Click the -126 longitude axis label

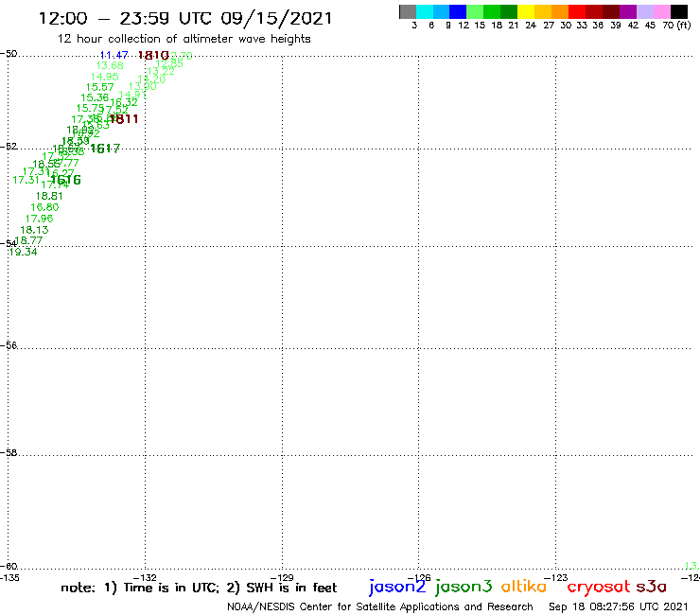pos(419,578)
